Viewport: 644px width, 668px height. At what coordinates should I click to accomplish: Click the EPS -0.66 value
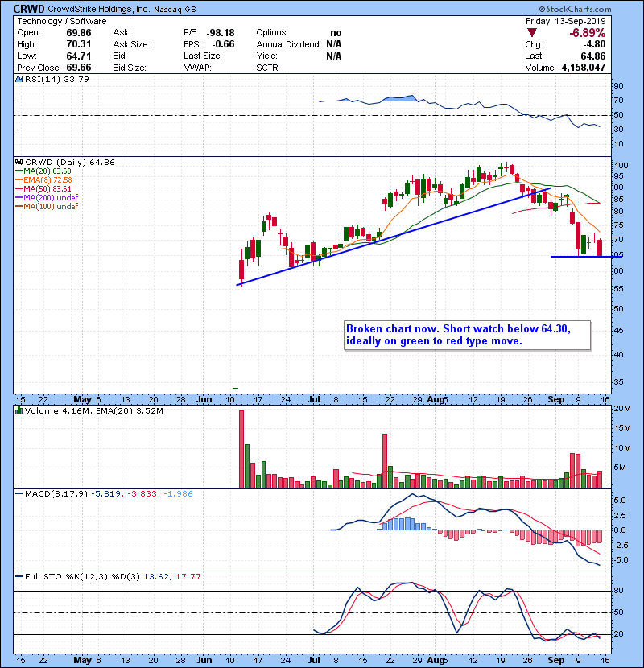223,44
